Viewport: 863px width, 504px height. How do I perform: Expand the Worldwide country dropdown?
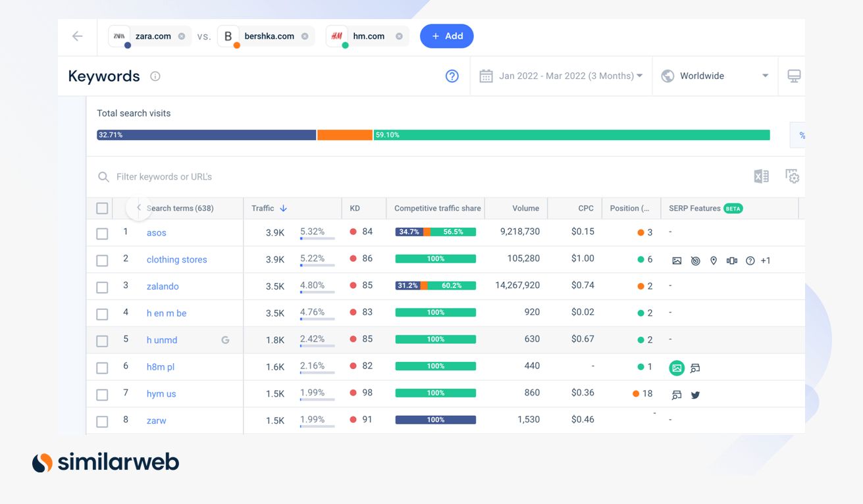(715, 76)
